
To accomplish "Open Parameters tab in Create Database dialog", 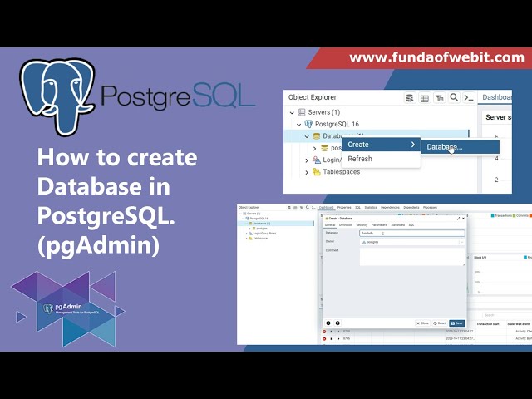I will pyautogui.click(x=379, y=225).
